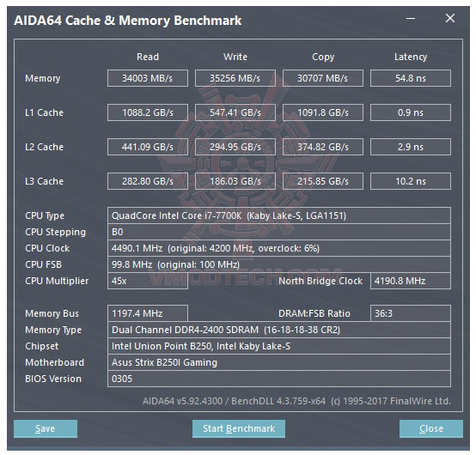This screenshot has height=455, width=476.
Task: Select the L1 Cache Write value 547.41 GB/s
Action: [x=235, y=112]
